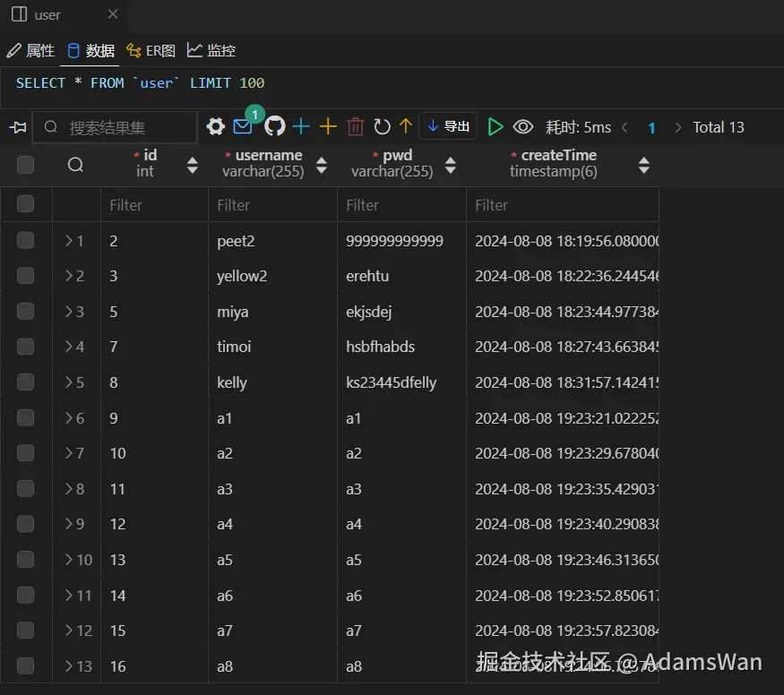
Task: Run query with green play icon
Action: click(495, 127)
